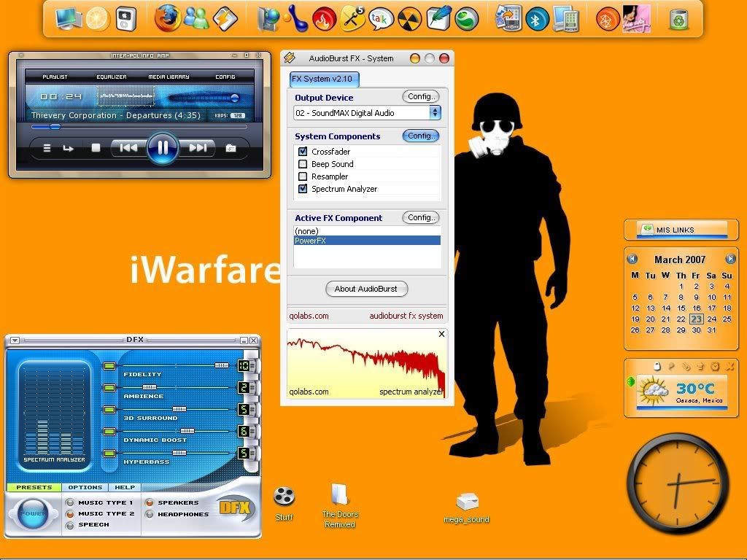Go to next month in calendar widget
This screenshot has width=747, height=560.
point(729,259)
